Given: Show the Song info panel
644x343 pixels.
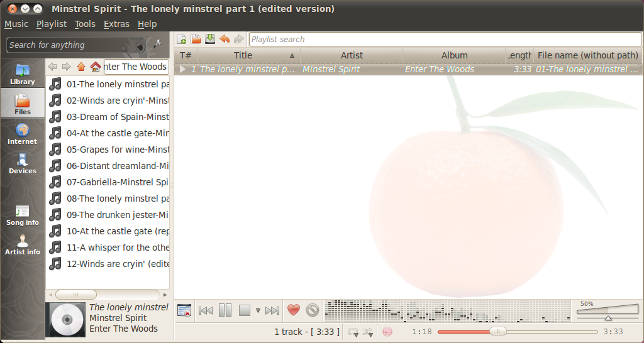Looking at the screenshot, I should (x=23, y=215).
